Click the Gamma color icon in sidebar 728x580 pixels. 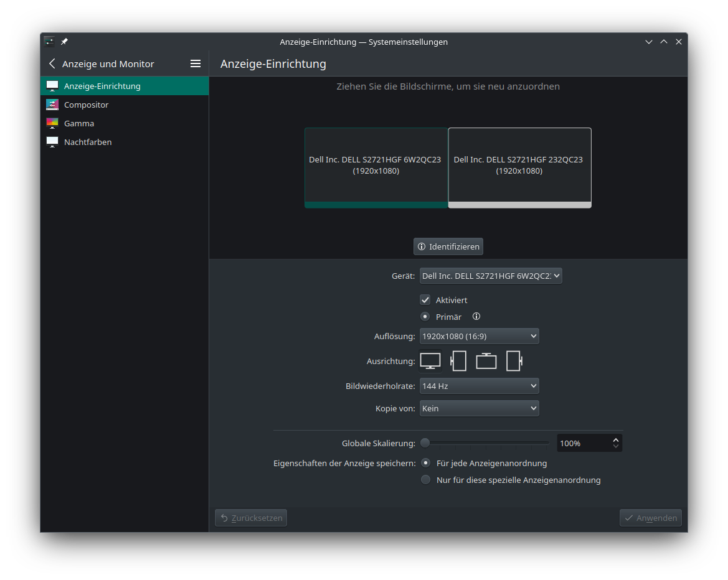[x=52, y=123]
